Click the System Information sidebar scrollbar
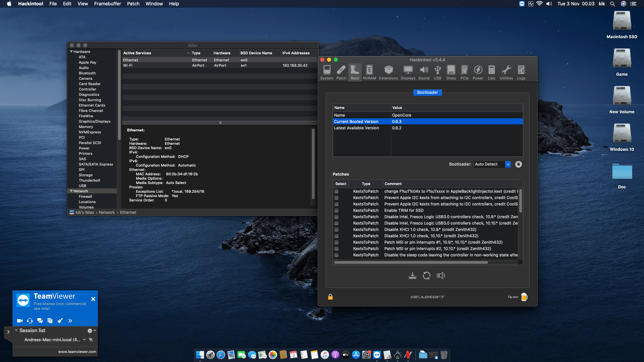The width and height of the screenshot is (644, 362). point(119,96)
